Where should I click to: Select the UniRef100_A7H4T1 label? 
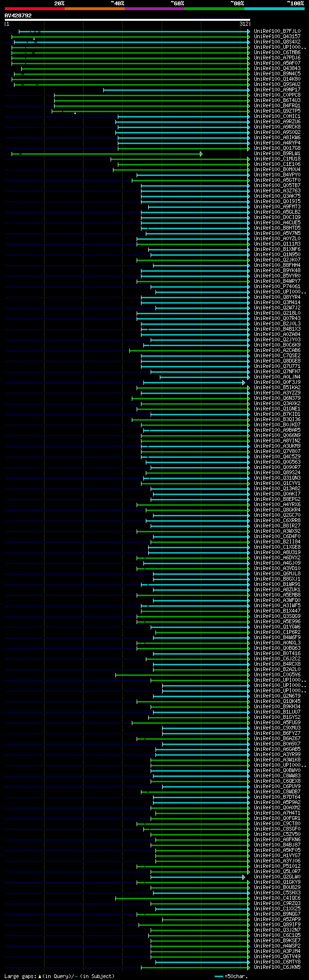click(277, 813)
